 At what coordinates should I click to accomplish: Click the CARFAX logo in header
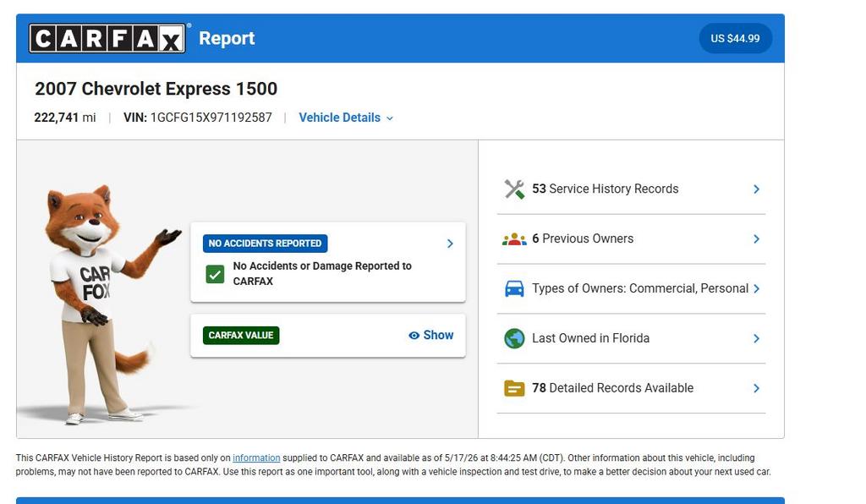pos(107,38)
